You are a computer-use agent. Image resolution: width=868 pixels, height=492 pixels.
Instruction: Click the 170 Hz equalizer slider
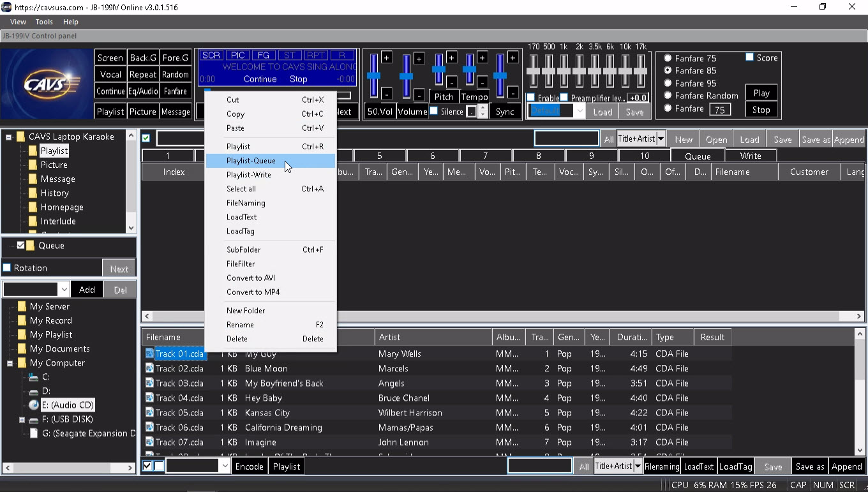click(534, 71)
